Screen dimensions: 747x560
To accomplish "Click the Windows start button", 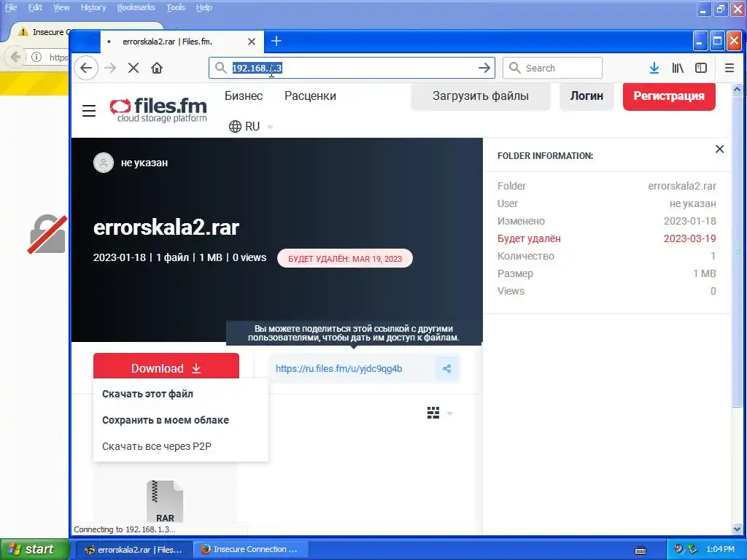I will (34, 549).
